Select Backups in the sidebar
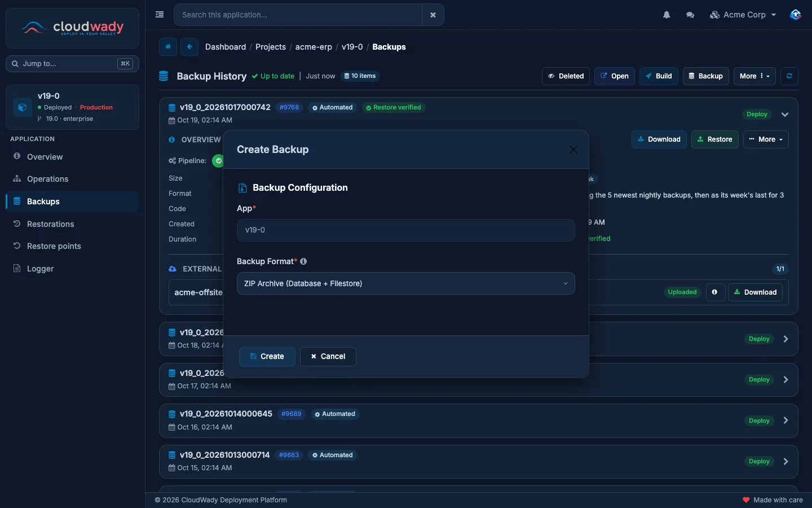812x508 pixels. pos(72,202)
